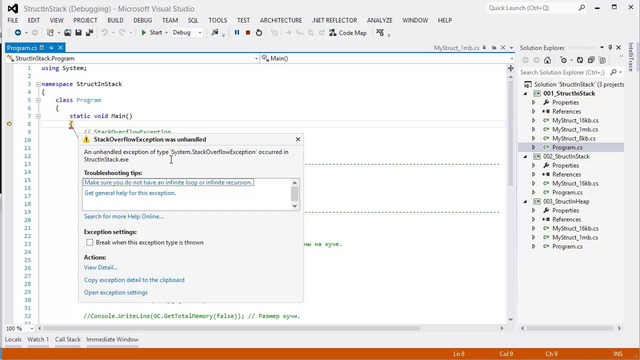Click the yellow current-statement arrow in the margin
Screen dimensions: 640x360
point(9,124)
